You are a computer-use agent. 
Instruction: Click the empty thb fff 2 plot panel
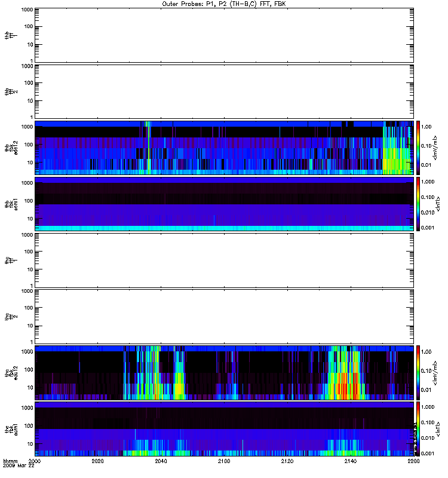(224, 91)
